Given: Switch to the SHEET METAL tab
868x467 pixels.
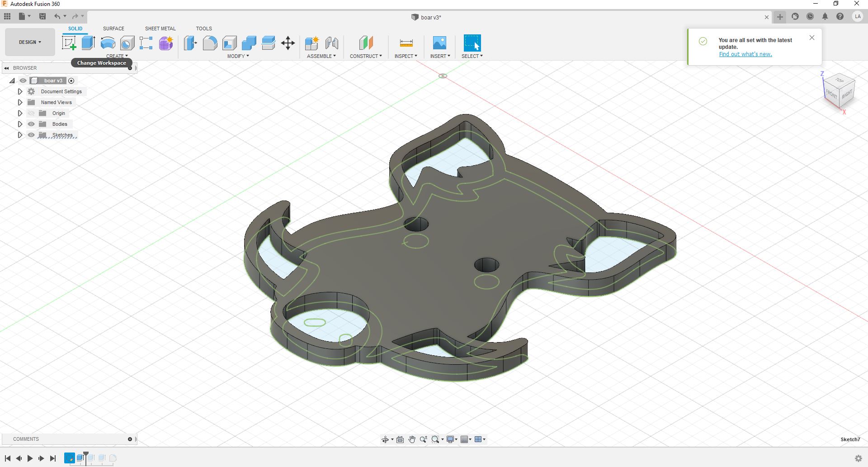Looking at the screenshot, I should click(160, 29).
